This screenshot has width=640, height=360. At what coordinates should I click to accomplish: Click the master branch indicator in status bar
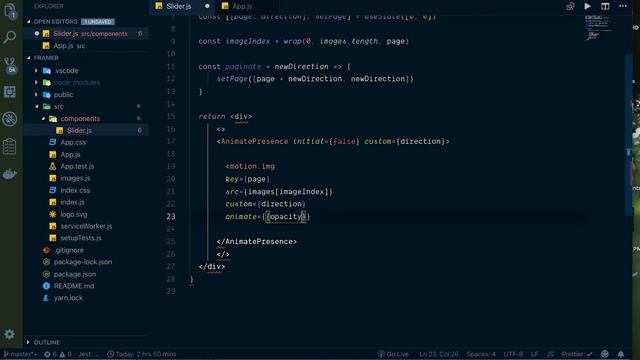click(20, 354)
